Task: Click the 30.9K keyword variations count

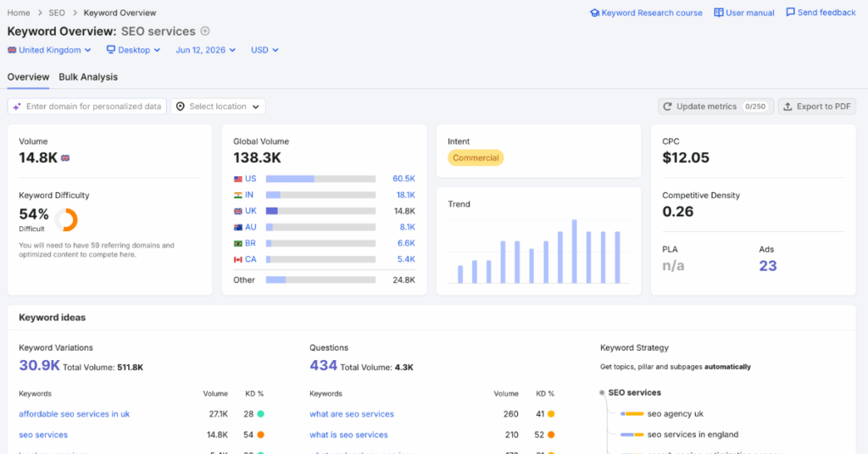Action: (x=39, y=366)
